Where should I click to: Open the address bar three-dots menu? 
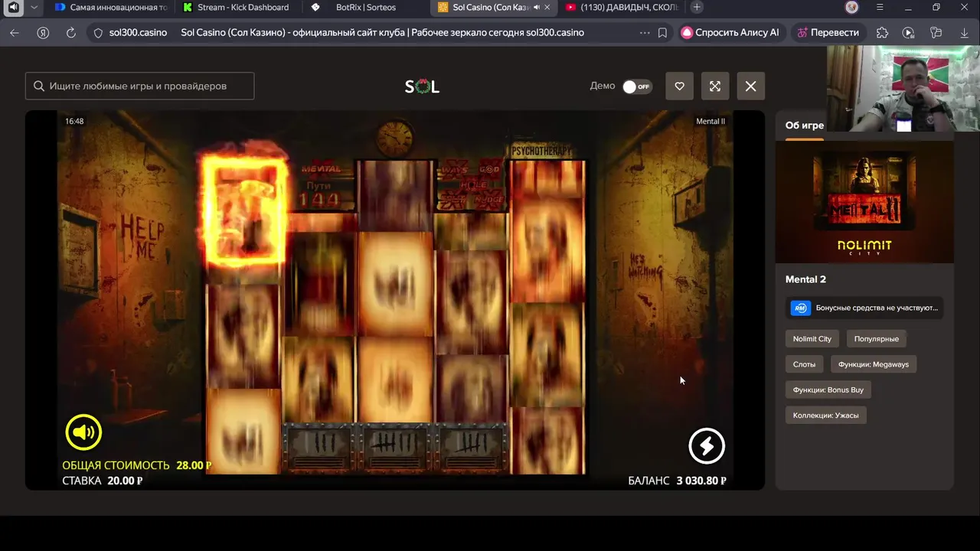tap(644, 33)
